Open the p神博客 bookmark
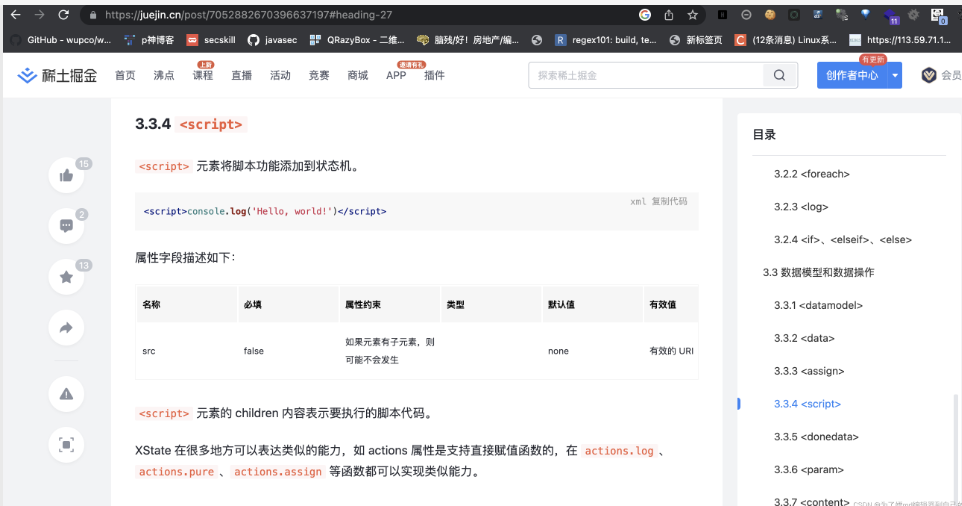Screen dimensions: 962x506 click(149, 40)
